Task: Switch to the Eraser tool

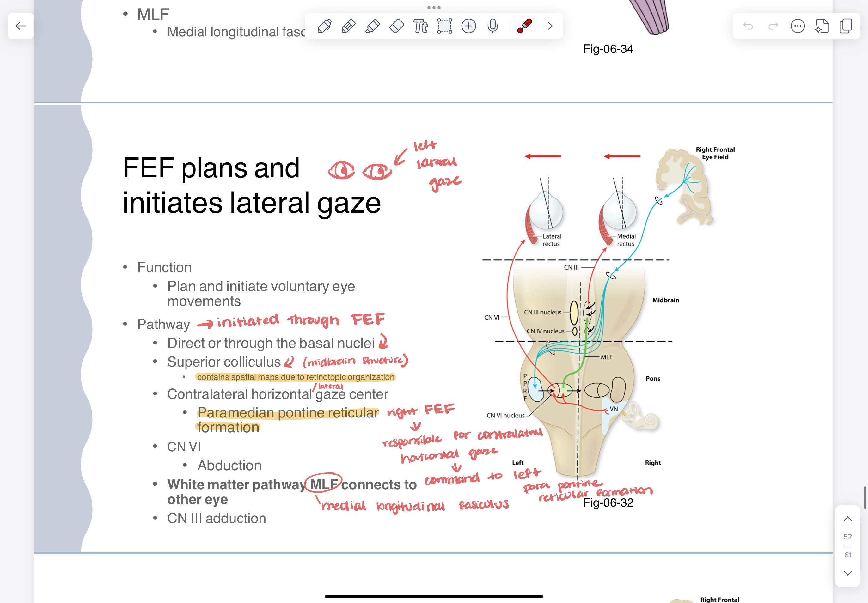Action: point(397,26)
